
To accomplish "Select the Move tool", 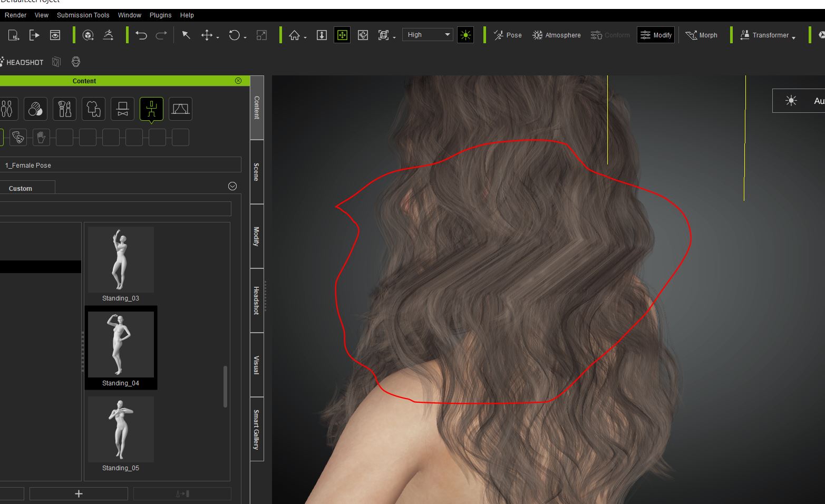I will click(207, 35).
